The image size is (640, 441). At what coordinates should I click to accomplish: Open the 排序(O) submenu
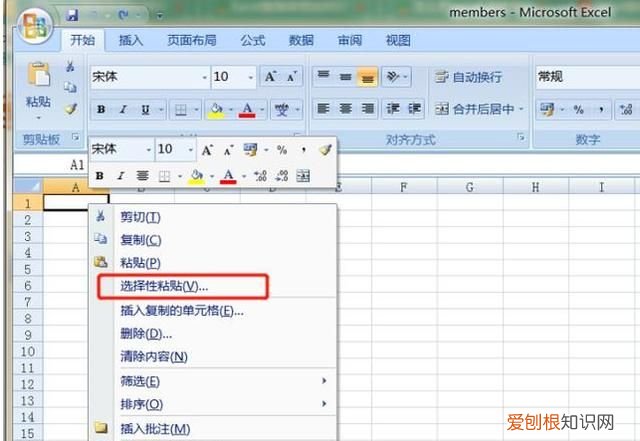click(213, 404)
